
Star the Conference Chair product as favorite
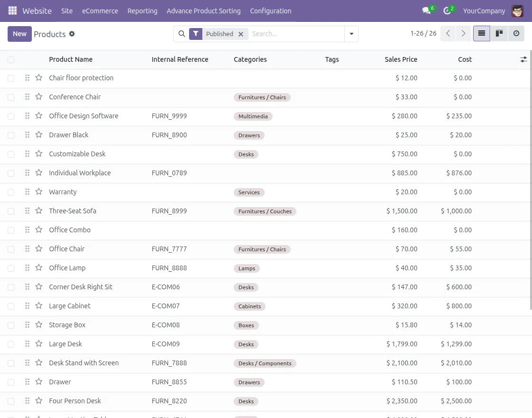click(39, 97)
